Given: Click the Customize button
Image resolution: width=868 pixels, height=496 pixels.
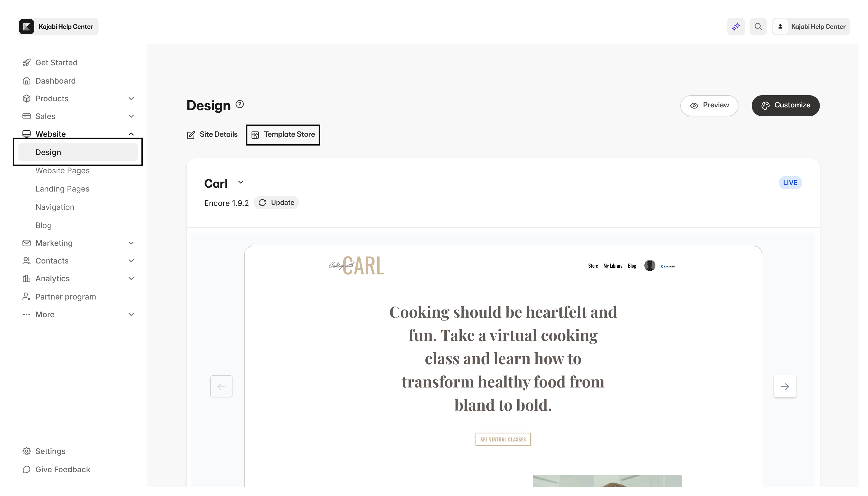Looking at the screenshot, I should [785, 105].
